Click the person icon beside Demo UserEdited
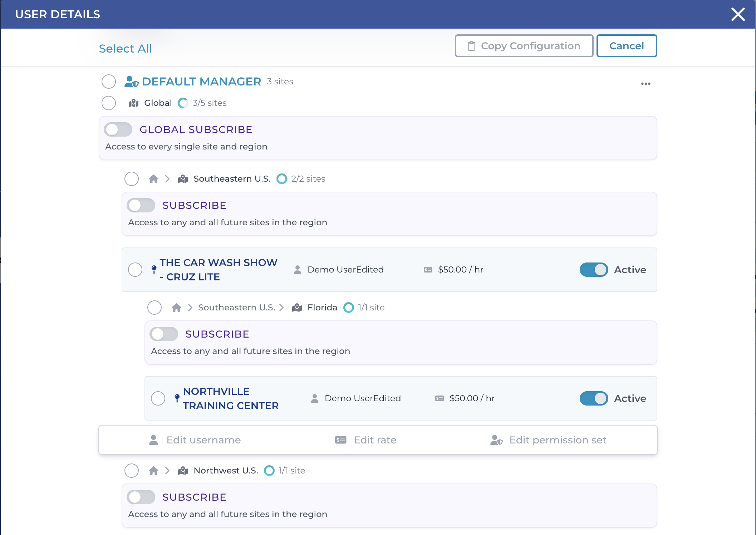Screen dimensions: 756x535 click(x=297, y=270)
